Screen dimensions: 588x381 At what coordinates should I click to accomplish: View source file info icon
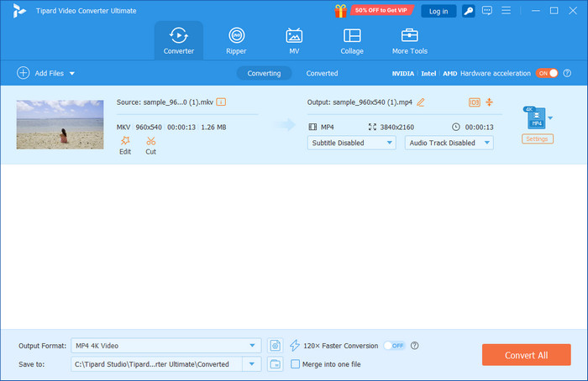221,102
